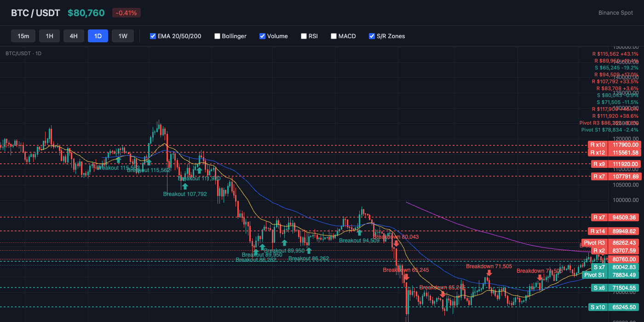644x322 pixels.
Task: Click legend entry S $71,505 -11.5%
Action: tap(617, 102)
